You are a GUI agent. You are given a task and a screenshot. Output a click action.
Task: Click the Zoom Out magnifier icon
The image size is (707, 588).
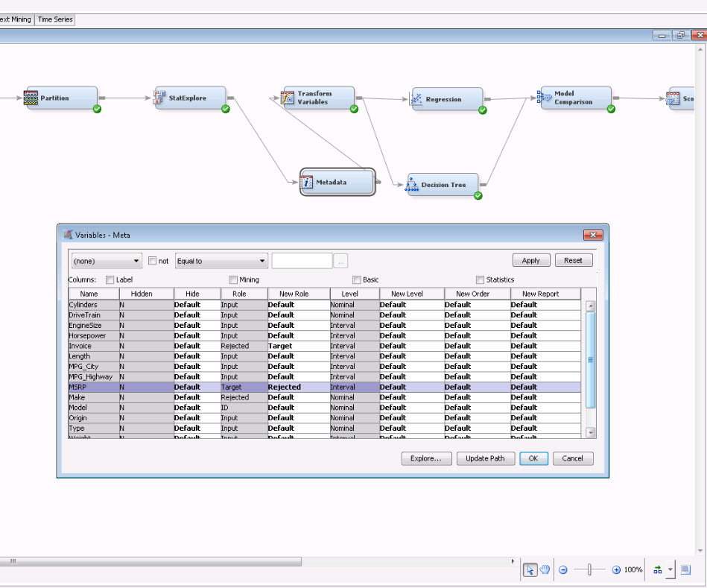(563, 569)
